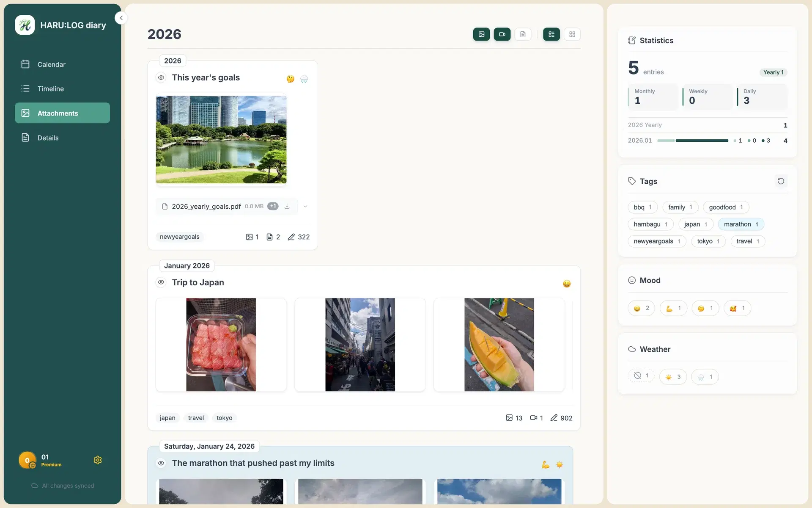Filter by the snowy cloud weather chip
The image size is (812, 508).
[705, 377]
